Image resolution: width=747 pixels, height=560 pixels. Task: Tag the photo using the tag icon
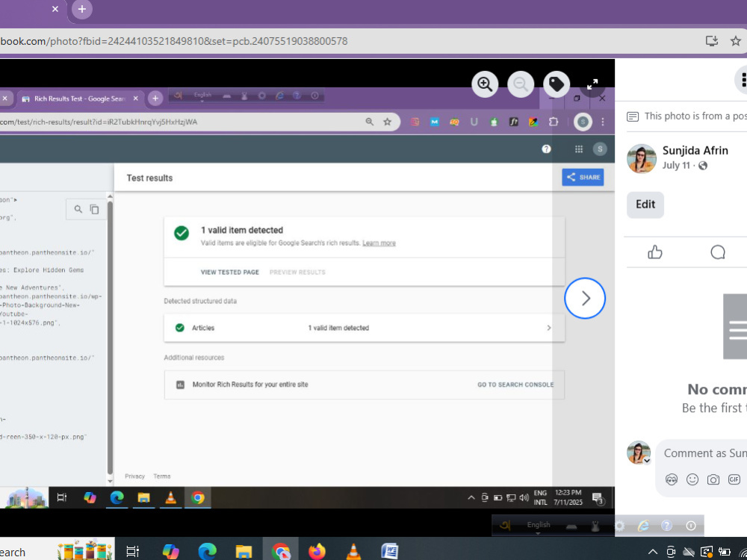pos(557,84)
